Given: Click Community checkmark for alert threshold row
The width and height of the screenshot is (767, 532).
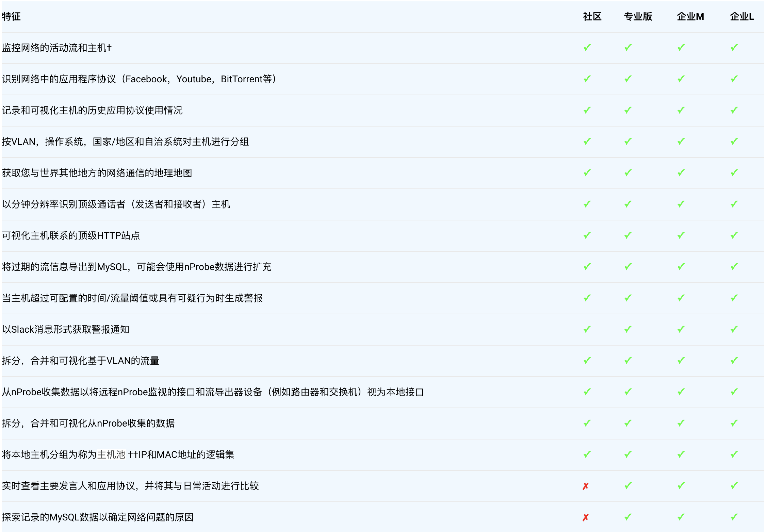Looking at the screenshot, I should tap(587, 298).
